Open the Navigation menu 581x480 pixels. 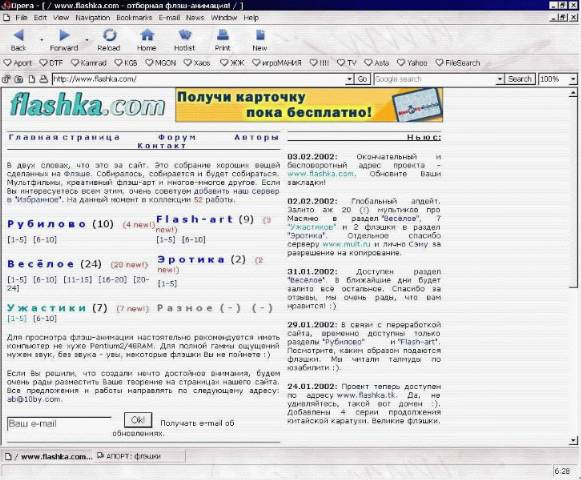pos(93,18)
